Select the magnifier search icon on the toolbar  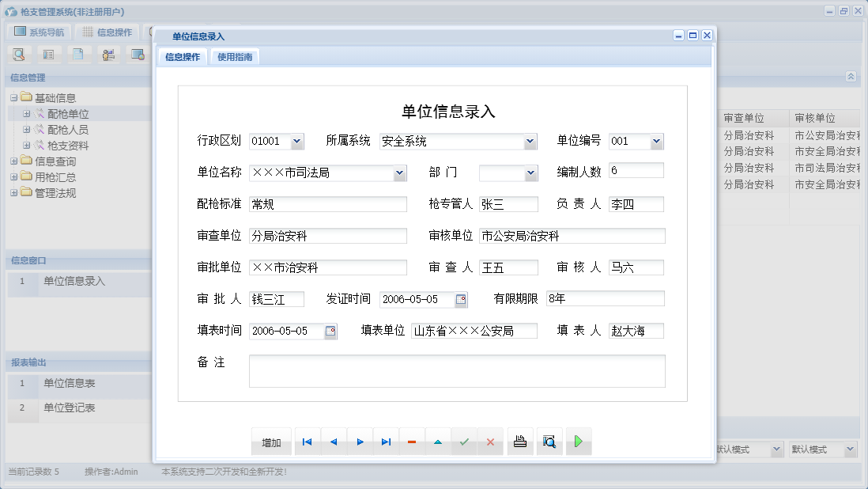click(19, 54)
